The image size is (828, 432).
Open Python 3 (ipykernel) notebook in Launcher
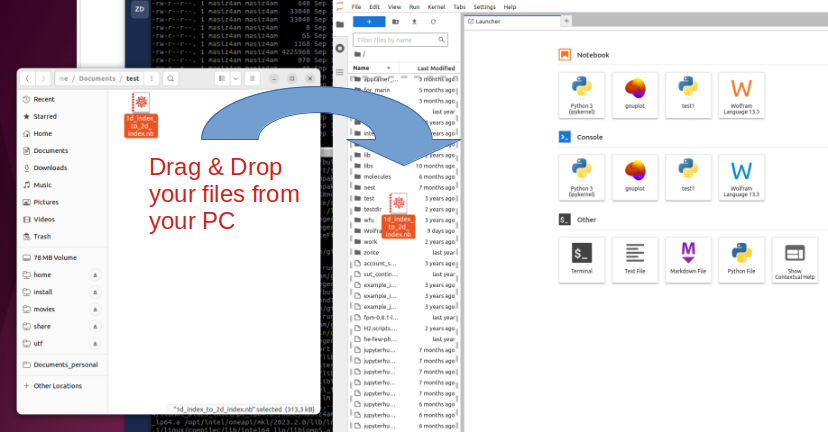pyautogui.click(x=581, y=96)
